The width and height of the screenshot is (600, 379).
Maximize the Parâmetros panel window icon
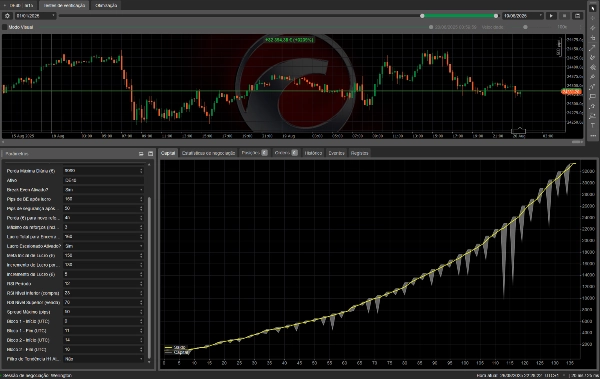coord(150,154)
